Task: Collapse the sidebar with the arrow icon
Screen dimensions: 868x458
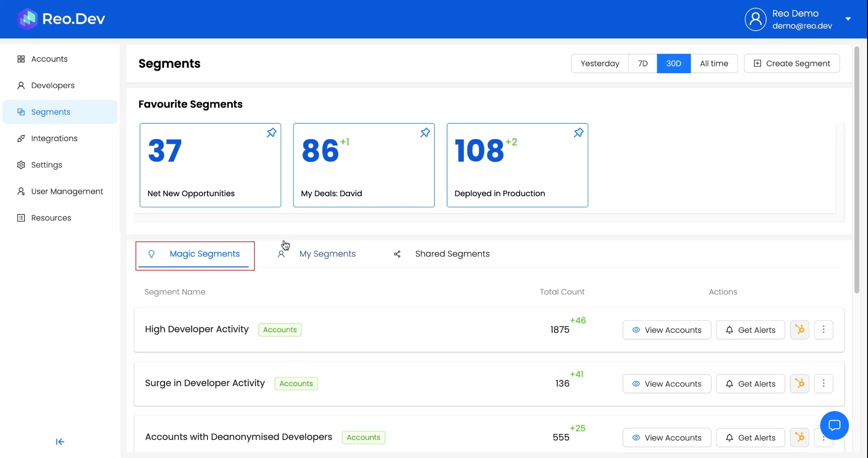Action: click(x=60, y=442)
